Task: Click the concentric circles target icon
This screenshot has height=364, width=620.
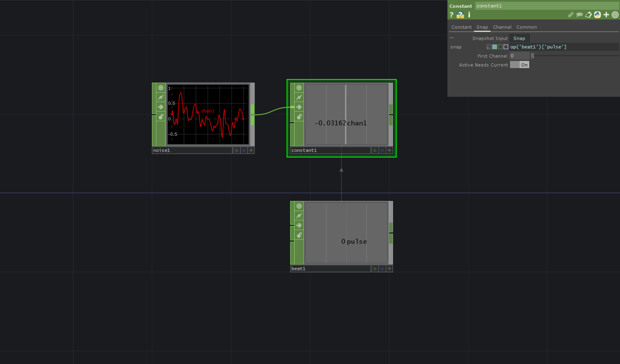Action: pos(615,15)
